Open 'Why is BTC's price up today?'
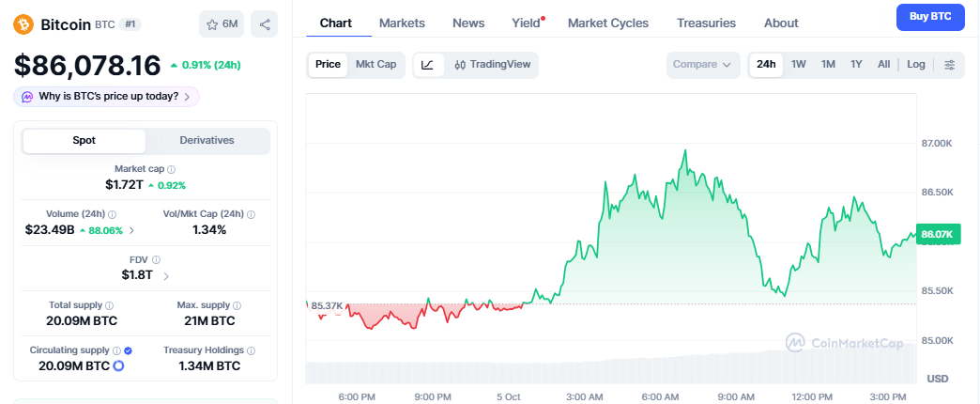 (106, 97)
